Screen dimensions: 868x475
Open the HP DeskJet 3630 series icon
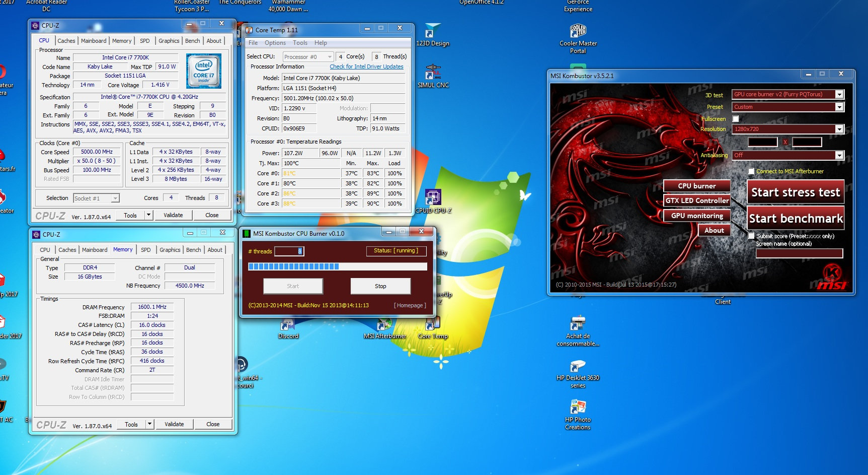point(578,366)
